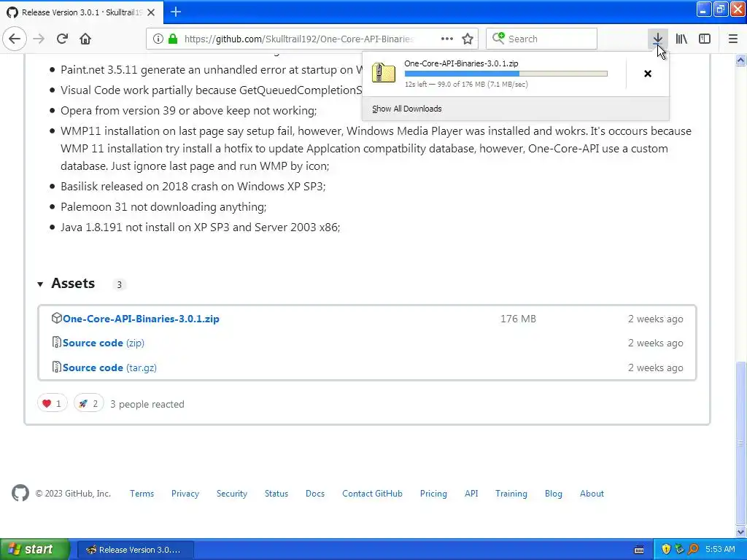Show sidebars toolbar icon

[705, 39]
